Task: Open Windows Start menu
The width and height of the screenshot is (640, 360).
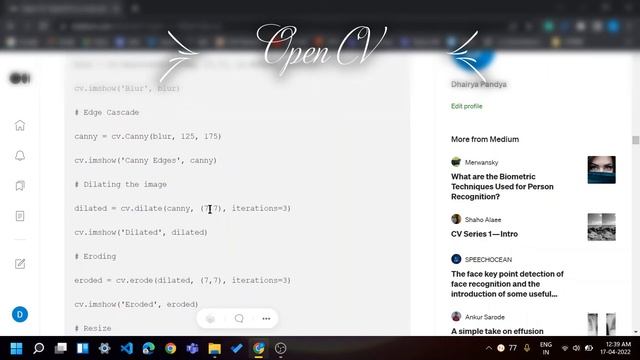Action: pyautogui.click(x=16, y=349)
